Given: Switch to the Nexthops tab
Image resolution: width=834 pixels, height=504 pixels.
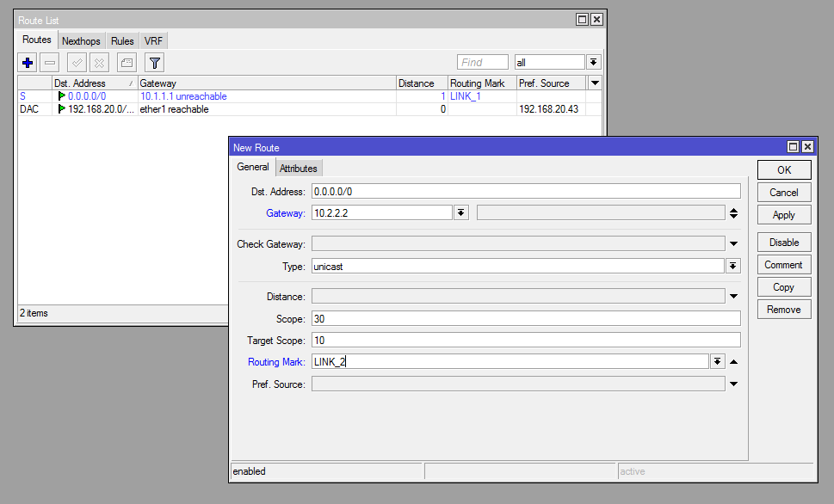Looking at the screenshot, I should point(81,41).
